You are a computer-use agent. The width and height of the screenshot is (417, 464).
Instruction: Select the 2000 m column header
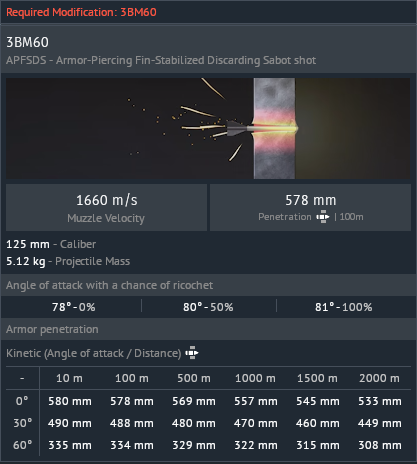pyautogui.click(x=379, y=378)
